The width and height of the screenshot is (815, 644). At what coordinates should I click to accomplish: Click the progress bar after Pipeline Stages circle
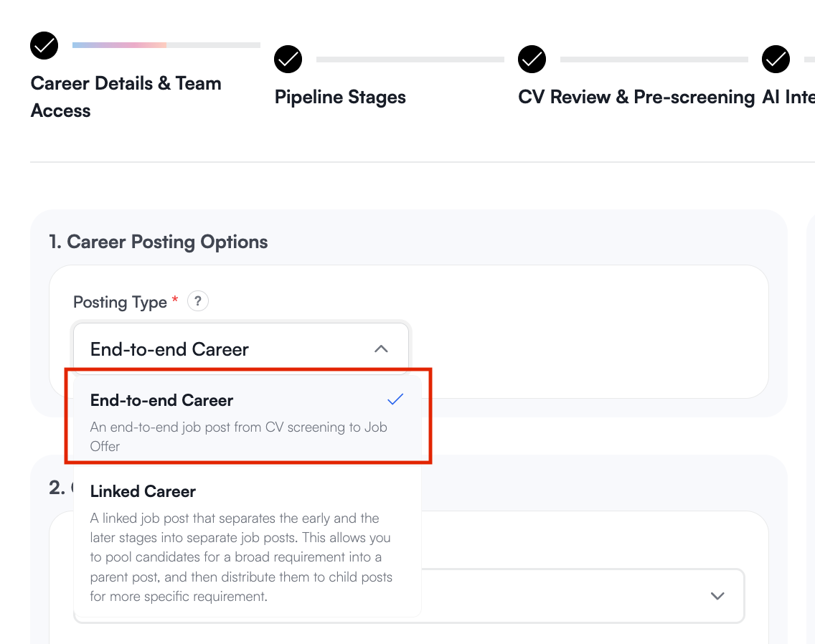click(410, 60)
